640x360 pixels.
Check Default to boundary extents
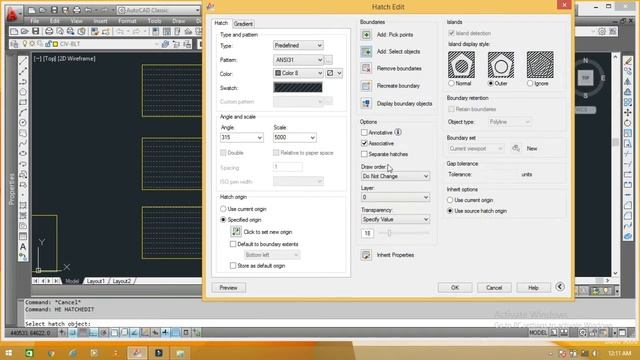click(x=233, y=244)
